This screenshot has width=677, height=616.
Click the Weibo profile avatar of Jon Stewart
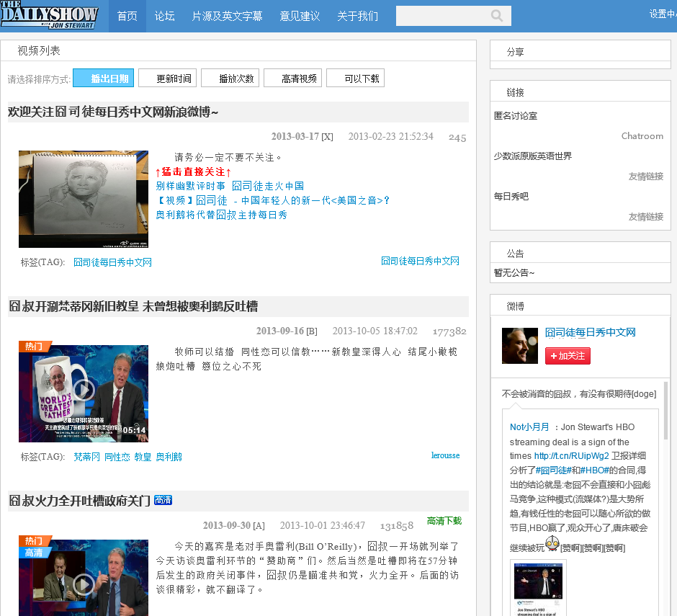[520, 346]
